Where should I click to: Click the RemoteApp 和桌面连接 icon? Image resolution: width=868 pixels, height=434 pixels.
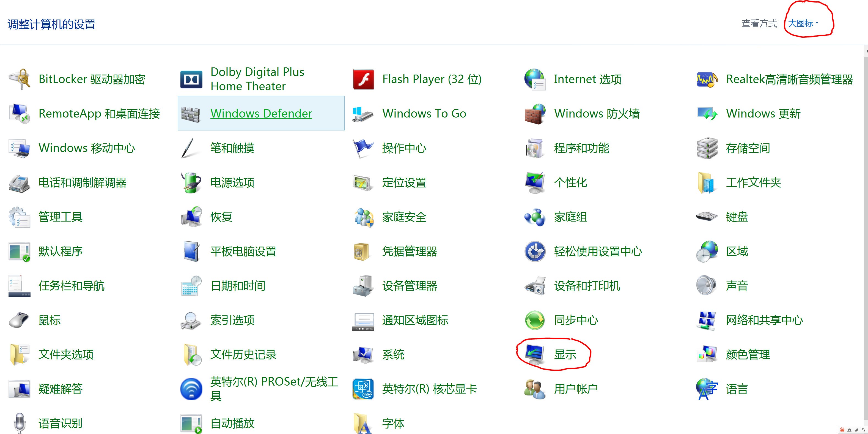tap(19, 113)
